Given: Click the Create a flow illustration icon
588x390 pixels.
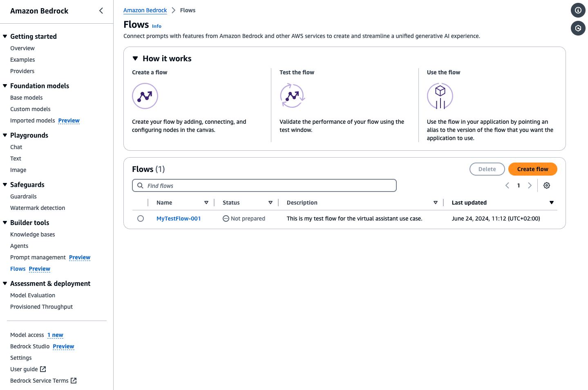Looking at the screenshot, I should tap(145, 96).
